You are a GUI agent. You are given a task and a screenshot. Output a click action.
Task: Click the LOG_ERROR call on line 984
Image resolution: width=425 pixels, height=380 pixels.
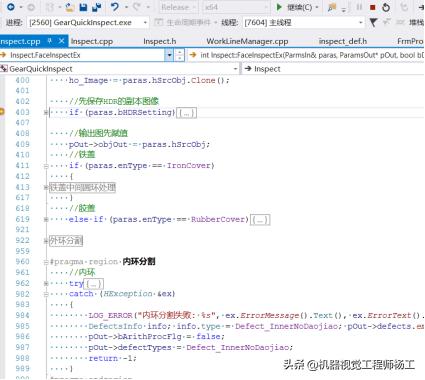click(110, 315)
